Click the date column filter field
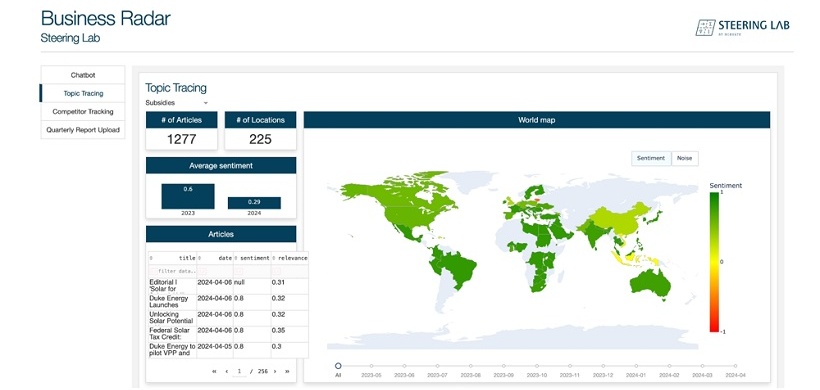Screen dimensions: 820x390 [215, 271]
